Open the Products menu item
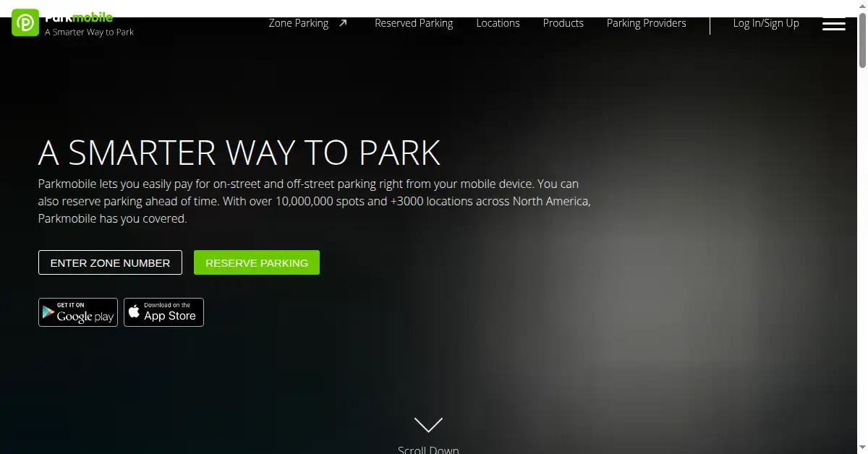 563,23
